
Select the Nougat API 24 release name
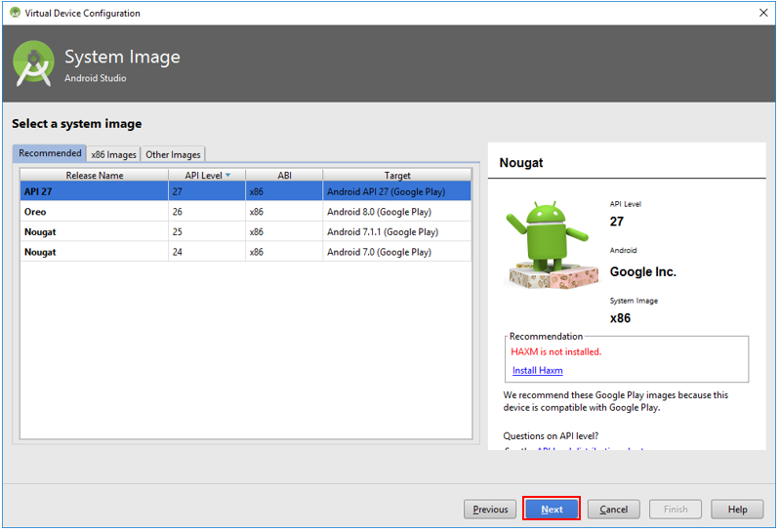pyautogui.click(x=40, y=252)
